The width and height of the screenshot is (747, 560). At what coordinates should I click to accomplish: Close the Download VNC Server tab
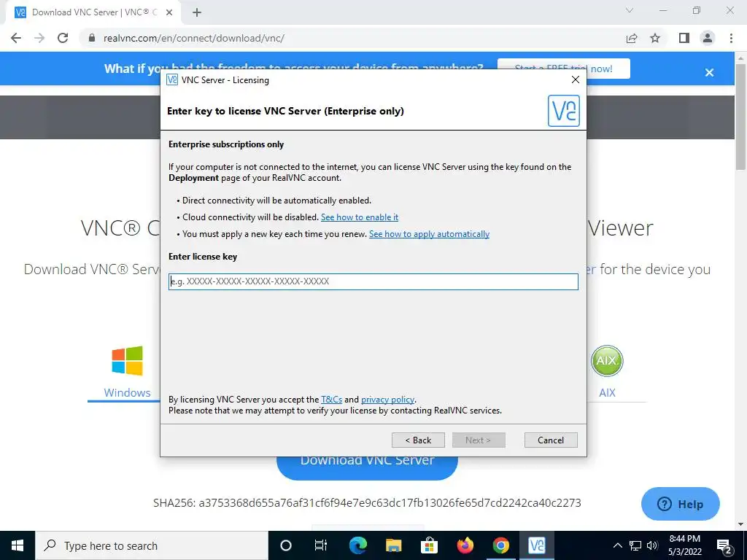point(169,12)
